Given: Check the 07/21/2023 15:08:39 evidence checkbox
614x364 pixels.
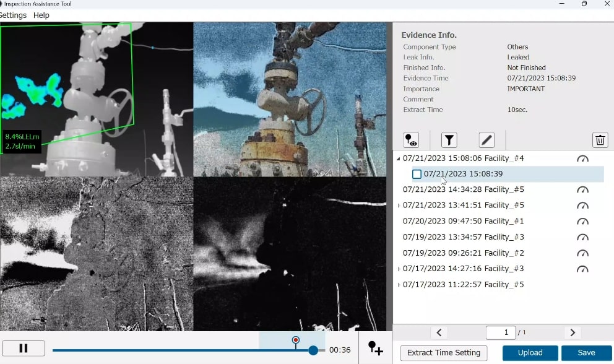Looking at the screenshot, I should point(417,175).
